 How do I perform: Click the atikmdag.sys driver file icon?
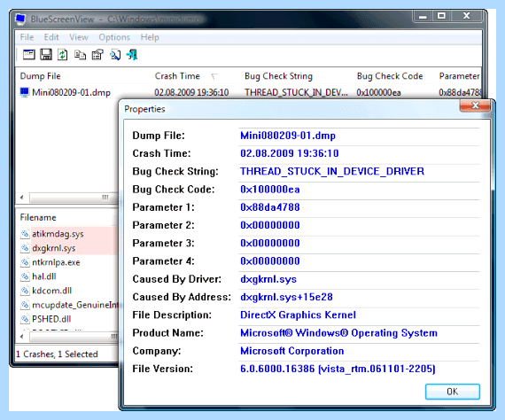tap(25, 233)
